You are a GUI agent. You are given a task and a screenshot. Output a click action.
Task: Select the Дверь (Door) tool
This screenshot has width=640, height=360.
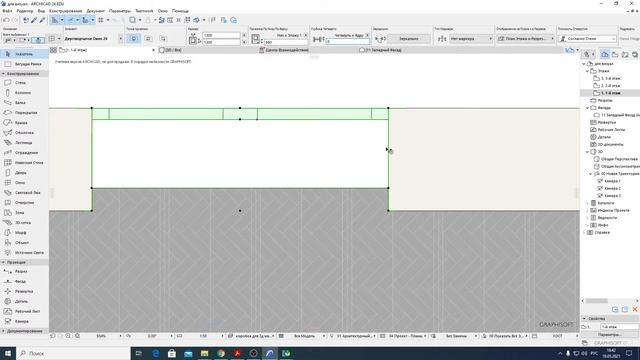24,173
